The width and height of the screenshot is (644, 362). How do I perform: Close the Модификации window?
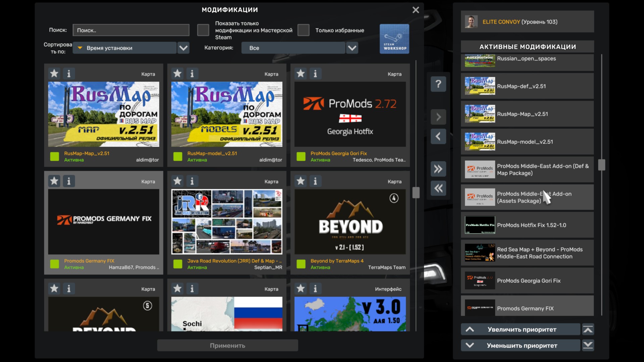(416, 10)
